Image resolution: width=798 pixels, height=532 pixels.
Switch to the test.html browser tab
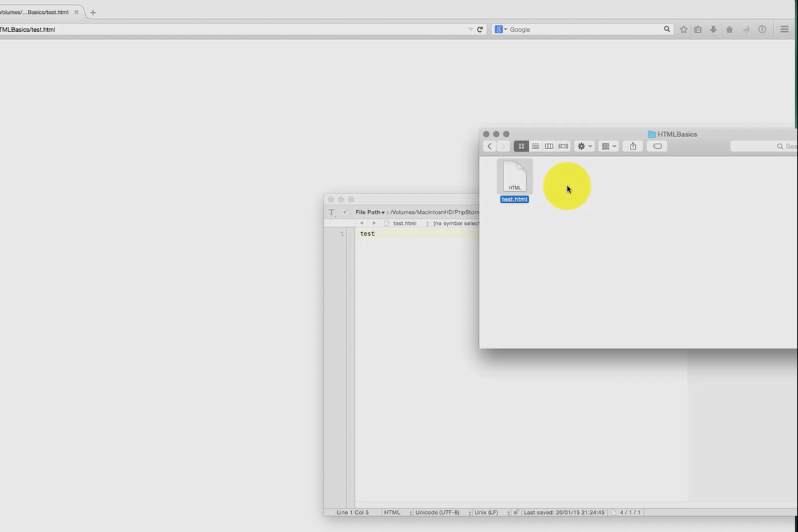(x=37, y=11)
